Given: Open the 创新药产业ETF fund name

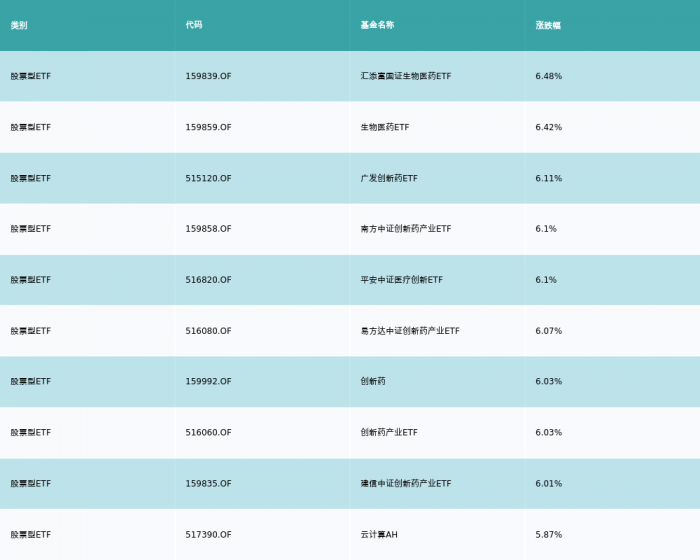Looking at the screenshot, I should pos(389,432).
